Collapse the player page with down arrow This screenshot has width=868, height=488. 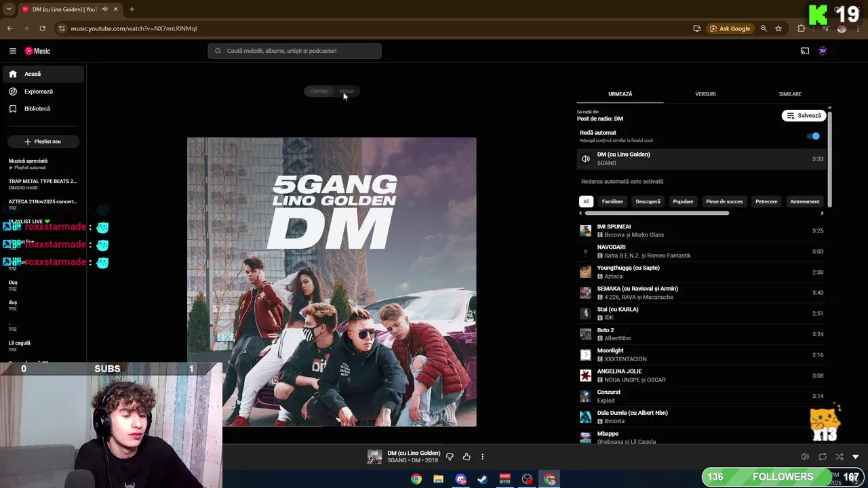856,457
